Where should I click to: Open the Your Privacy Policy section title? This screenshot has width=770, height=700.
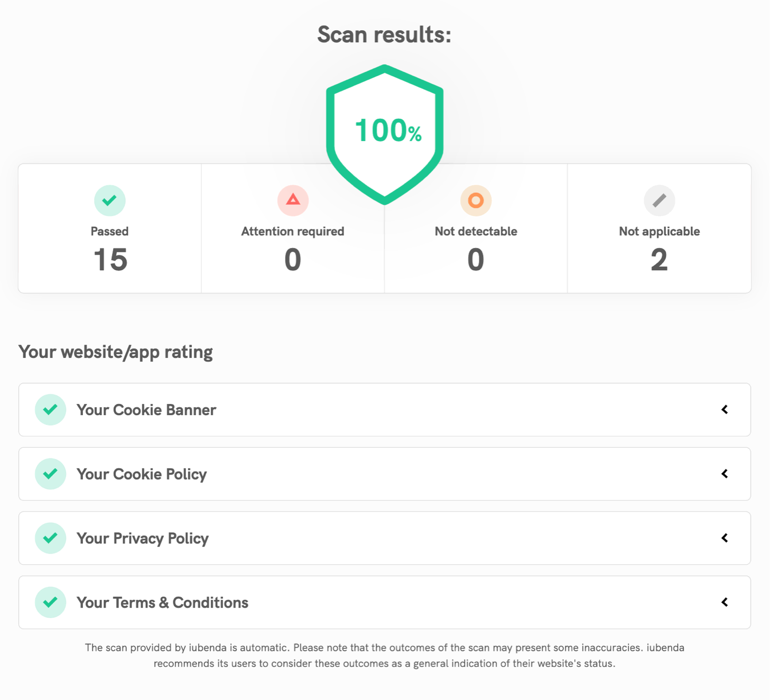click(143, 538)
